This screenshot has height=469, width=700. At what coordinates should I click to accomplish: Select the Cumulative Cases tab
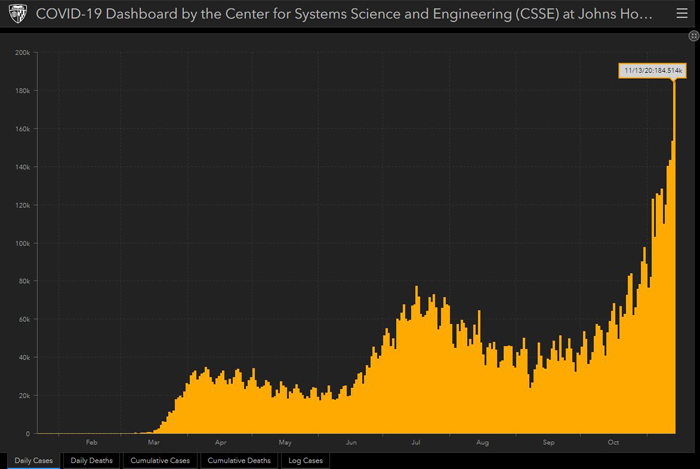click(x=160, y=461)
